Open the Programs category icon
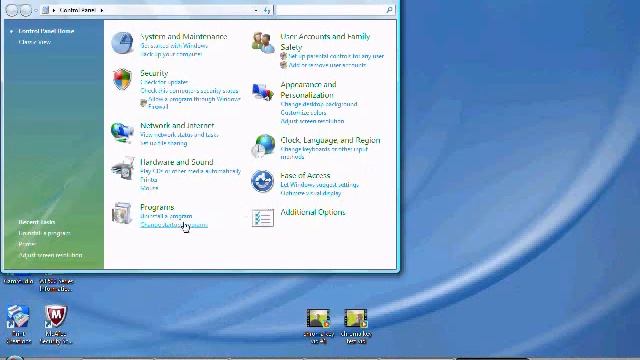This screenshot has height=360, width=640. tap(122, 213)
